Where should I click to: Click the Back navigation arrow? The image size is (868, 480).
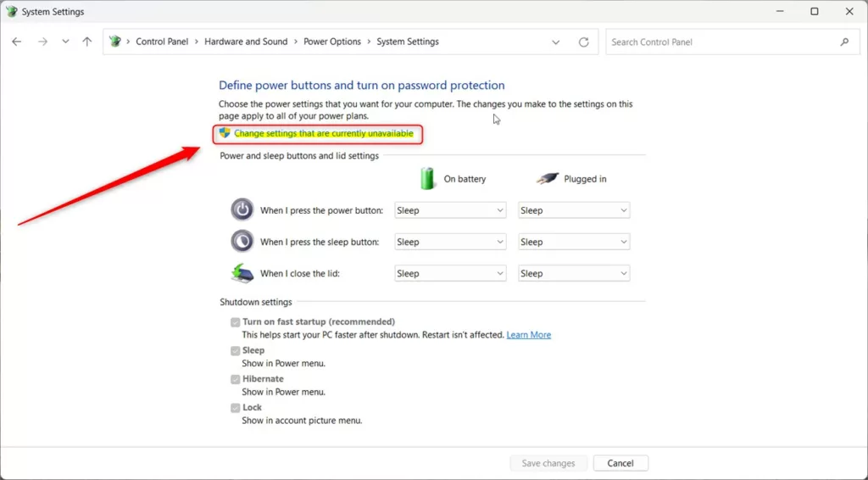click(x=17, y=42)
